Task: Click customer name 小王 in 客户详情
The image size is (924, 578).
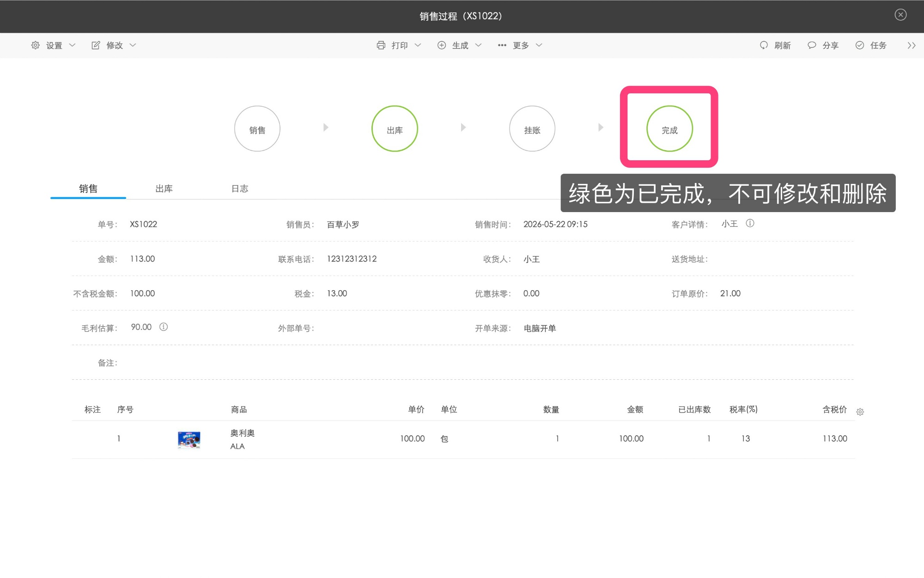Action: [729, 224]
